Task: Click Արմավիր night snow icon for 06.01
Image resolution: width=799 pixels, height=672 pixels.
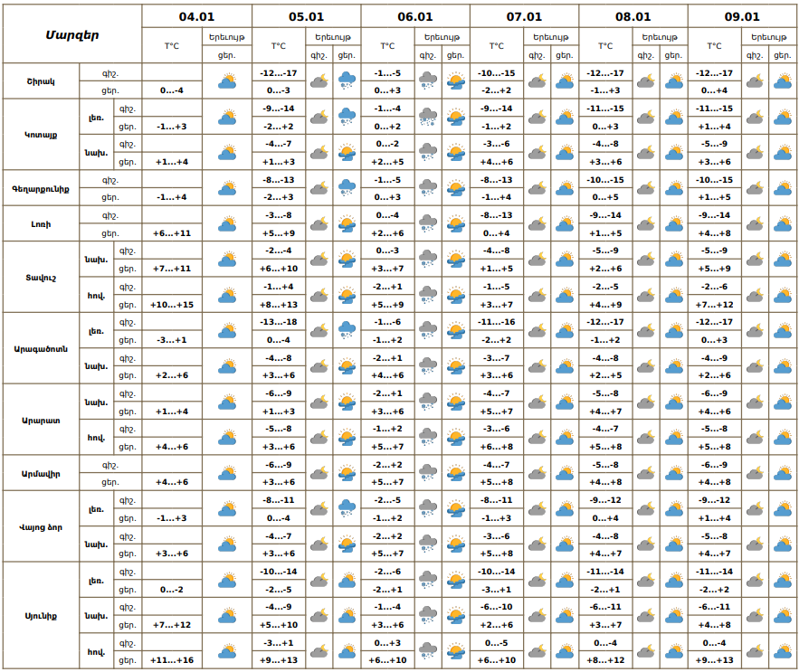Action: point(429,473)
